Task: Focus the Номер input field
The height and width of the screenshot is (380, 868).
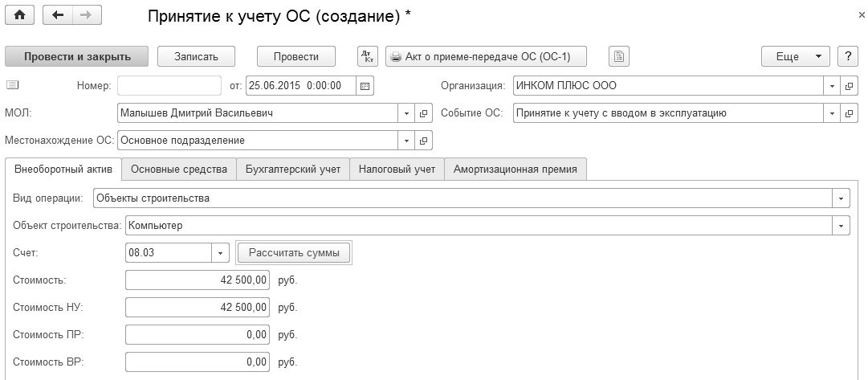Action: tap(169, 86)
